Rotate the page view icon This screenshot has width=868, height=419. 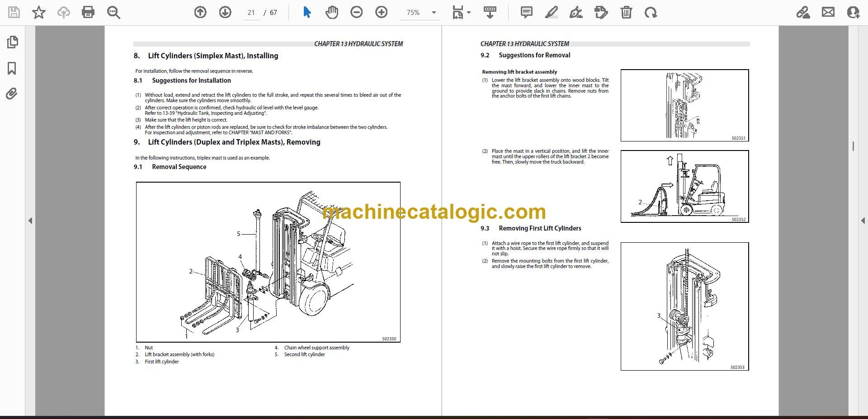[651, 13]
